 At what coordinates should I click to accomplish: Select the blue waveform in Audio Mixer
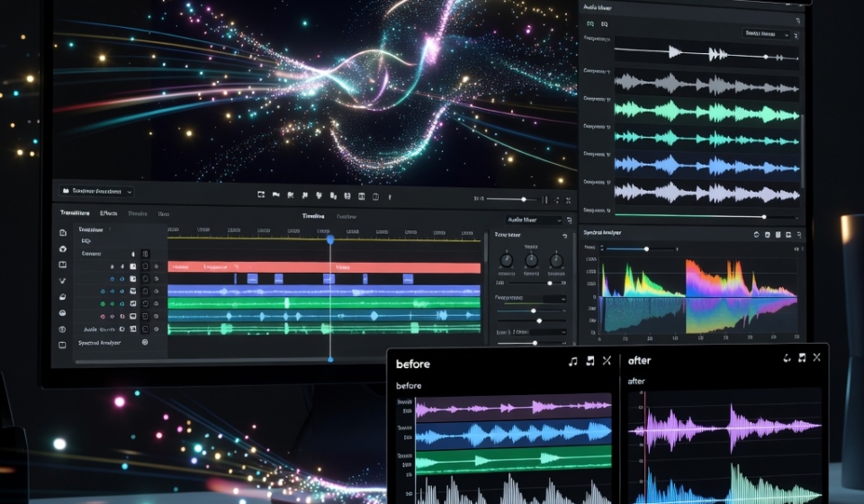point(707,166)
